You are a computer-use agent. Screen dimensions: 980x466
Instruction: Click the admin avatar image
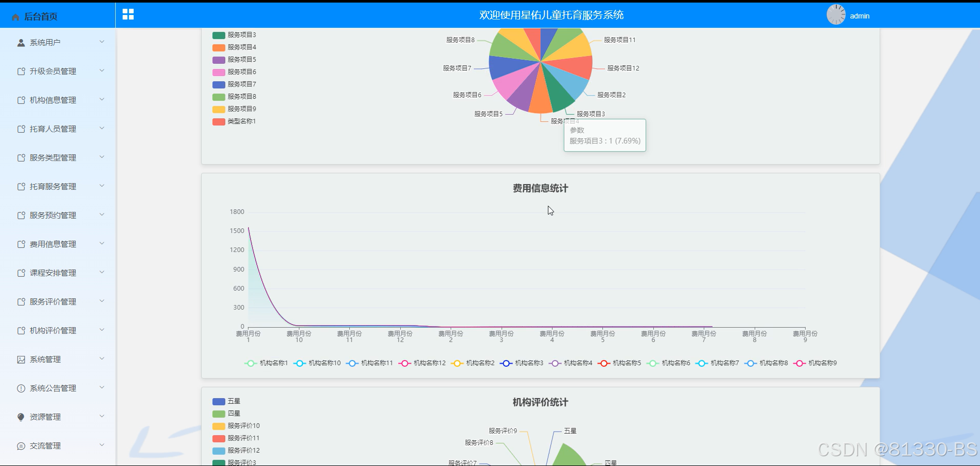[836, 14]
